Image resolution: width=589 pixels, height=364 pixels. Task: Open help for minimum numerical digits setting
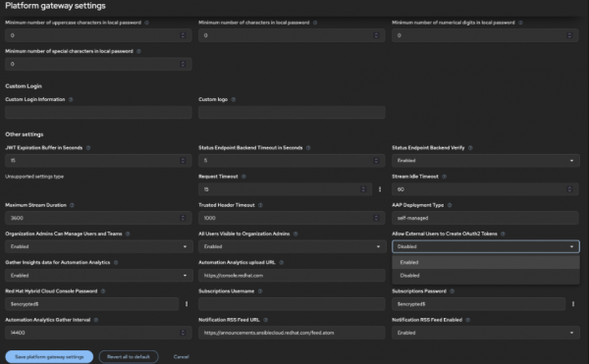[520, 23]
